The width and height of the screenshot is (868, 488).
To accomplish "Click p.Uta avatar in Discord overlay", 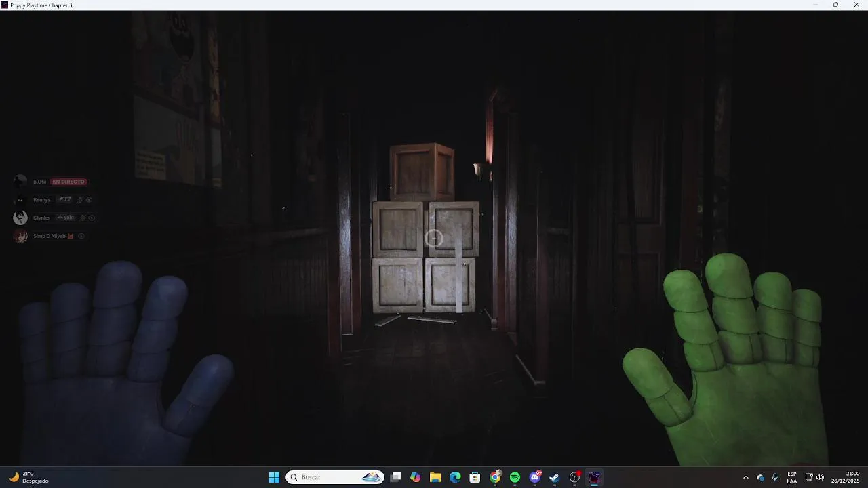I will pos(20,181).
